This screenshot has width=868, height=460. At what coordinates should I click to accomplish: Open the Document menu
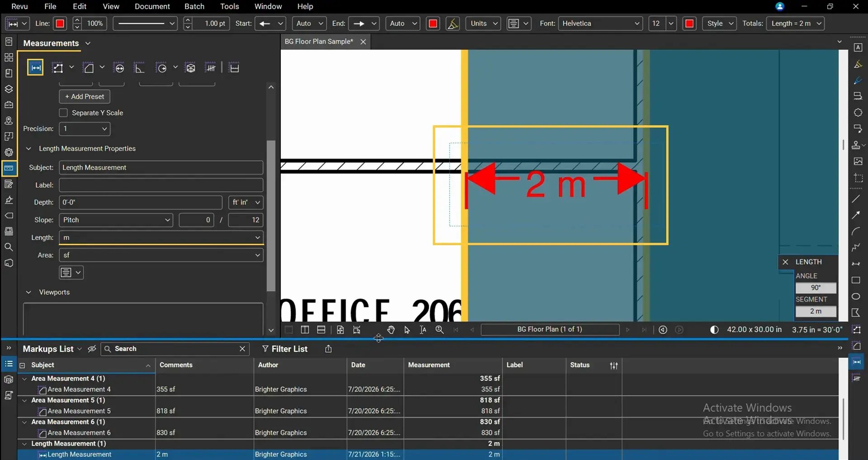coord(152,6)
